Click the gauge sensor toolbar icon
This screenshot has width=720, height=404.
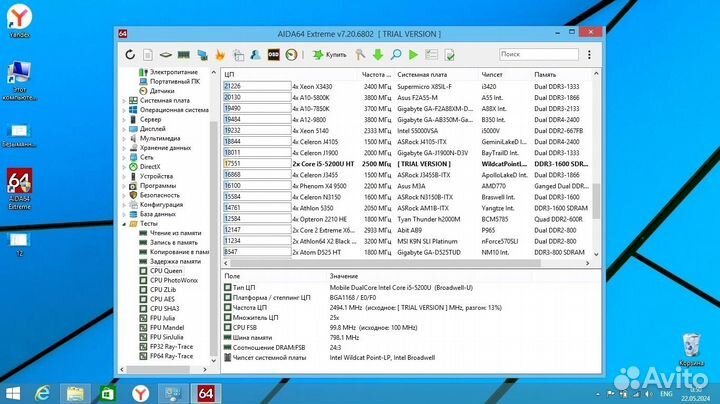pyautogui.click(x=290, y=55)
